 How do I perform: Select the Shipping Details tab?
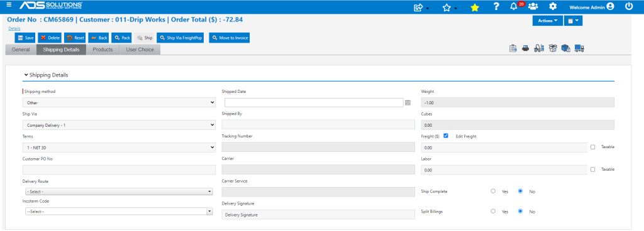[61, 50]
